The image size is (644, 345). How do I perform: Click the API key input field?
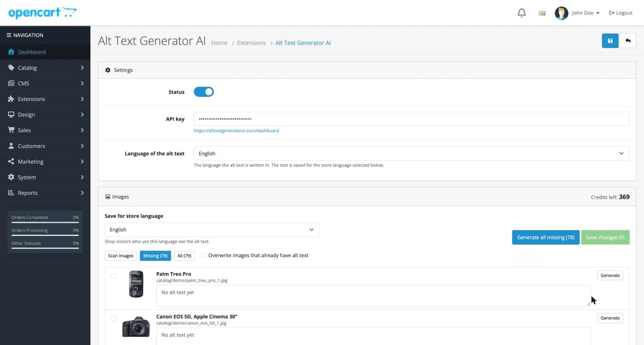coord(411,119)
